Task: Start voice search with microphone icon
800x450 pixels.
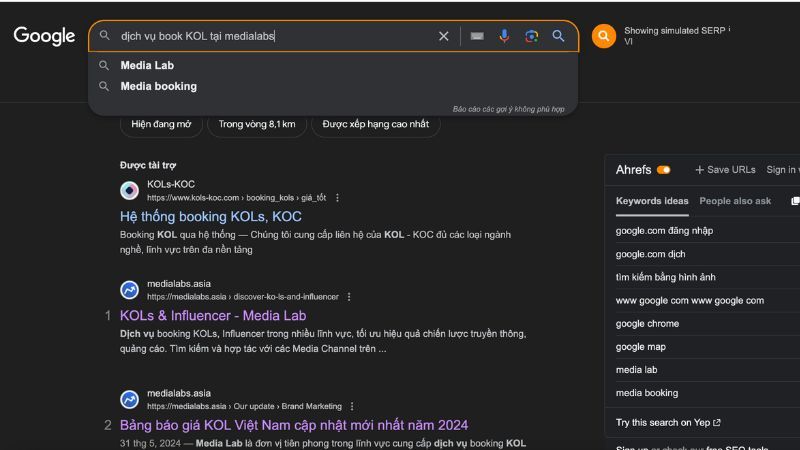Action: click(x=504, y=36)
